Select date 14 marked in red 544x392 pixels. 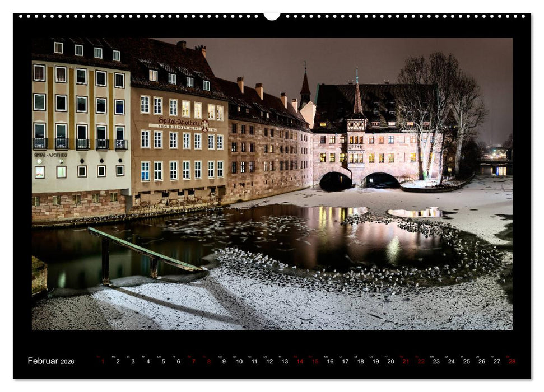300,362
